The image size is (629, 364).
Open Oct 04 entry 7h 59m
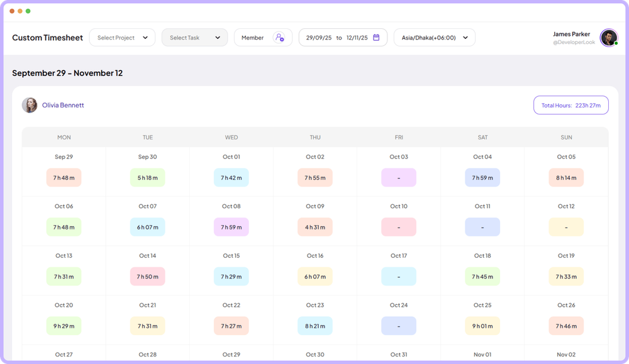click(x=482, y=177)
